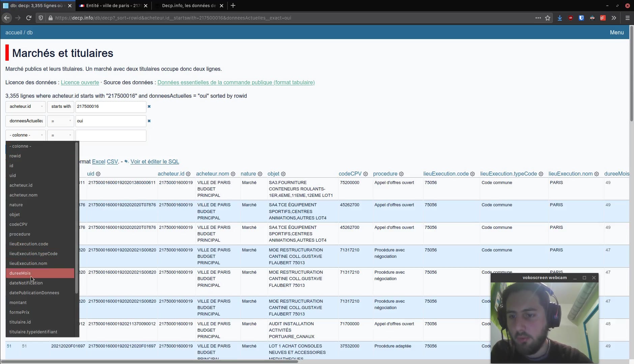Open nature column gear options
Image resolution: width=634 pixels, height=364 pixels.
(x=260, y=174)
